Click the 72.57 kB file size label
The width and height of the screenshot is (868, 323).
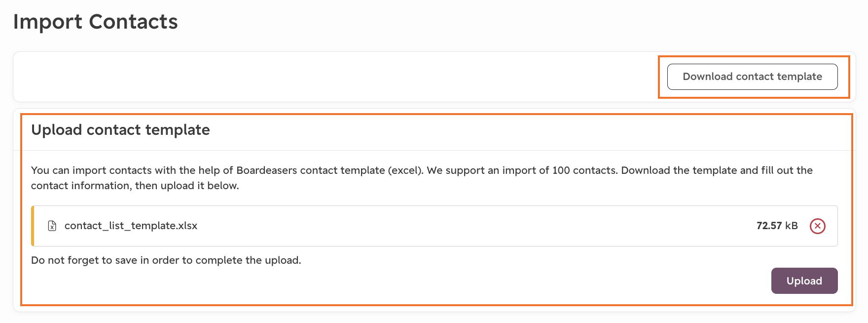pyautogui.click(x=777, y=226)
